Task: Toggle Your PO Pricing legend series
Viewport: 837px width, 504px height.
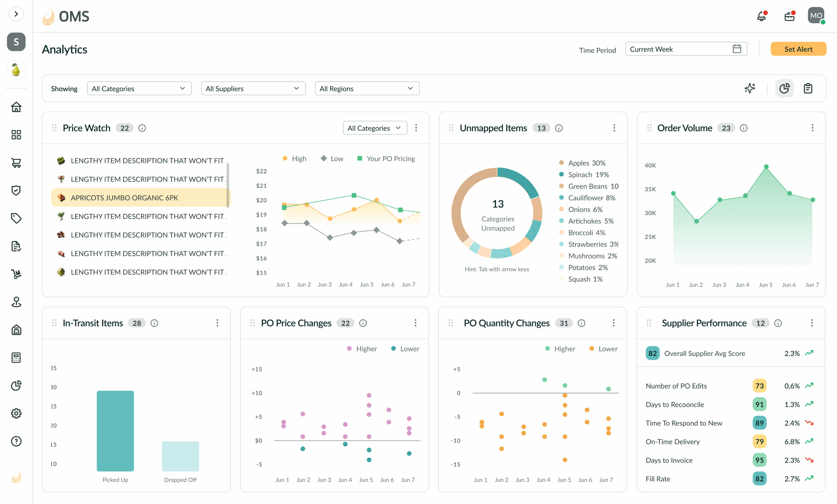Action: point(386,159)
